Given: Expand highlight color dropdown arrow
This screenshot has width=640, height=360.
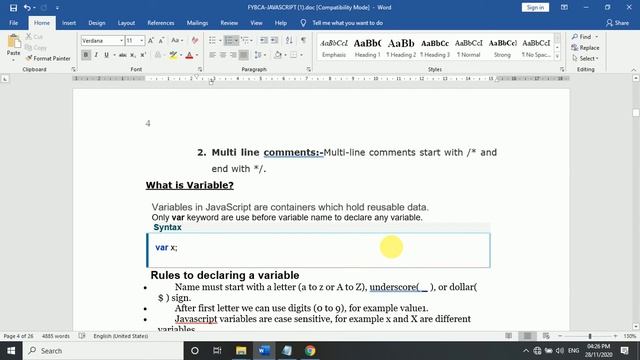Looking at the screenshot, I should (181, 55).
